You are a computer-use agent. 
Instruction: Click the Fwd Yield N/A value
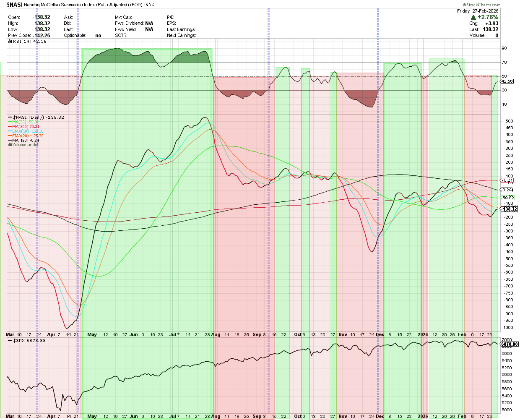pyautogui.click(x=149, y=29)
